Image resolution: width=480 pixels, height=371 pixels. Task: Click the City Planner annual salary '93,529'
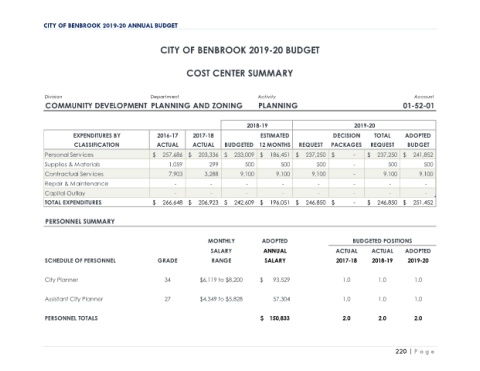281,280
